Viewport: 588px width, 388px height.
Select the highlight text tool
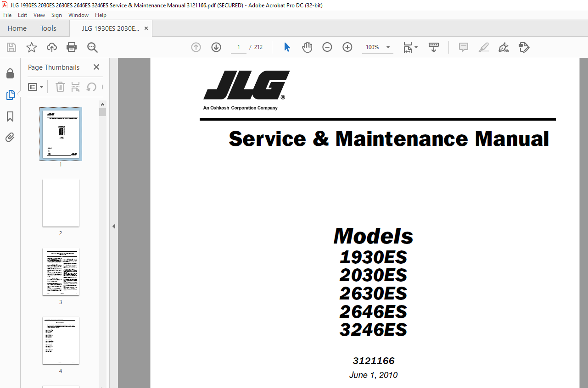(x=484, y=47)
